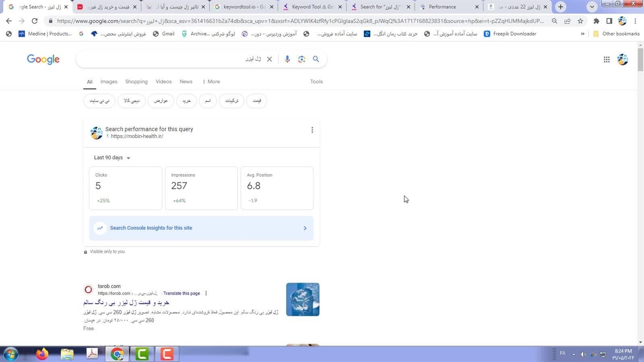Image resolution: width=644 pixels, height=362 pixels.
Task: Show hidden bookmarks with the overflow chevron
Action: click(x=583, y=34)
